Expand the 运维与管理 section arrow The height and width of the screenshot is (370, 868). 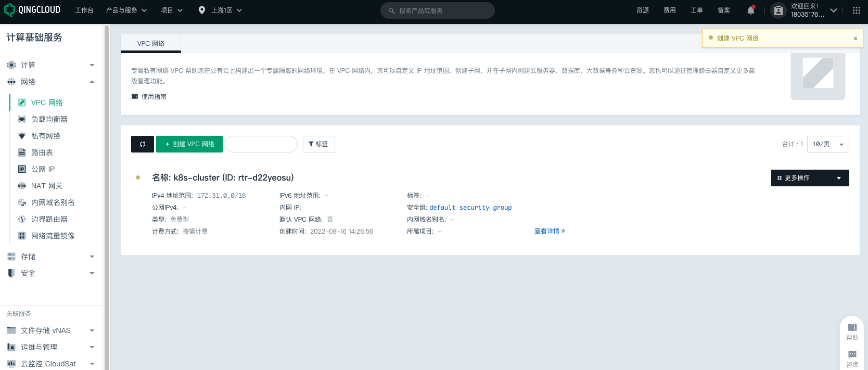[92, 347]
